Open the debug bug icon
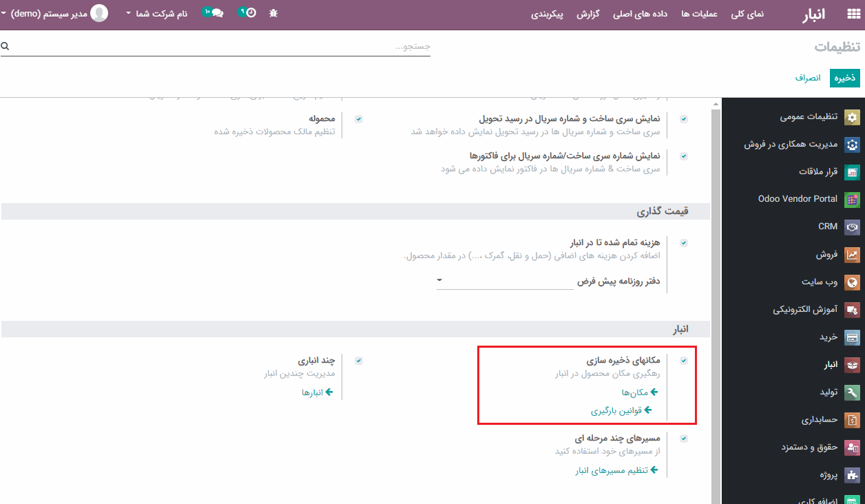The image size is (865, 504). 273,13
